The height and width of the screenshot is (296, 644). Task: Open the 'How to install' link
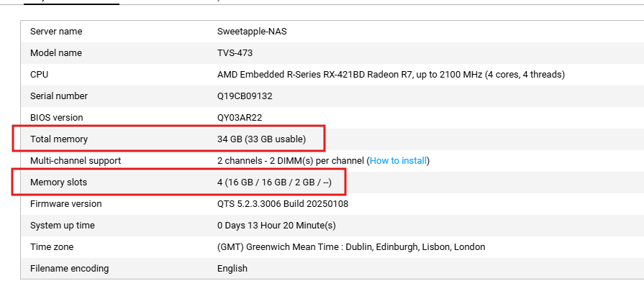coord(399,161)
